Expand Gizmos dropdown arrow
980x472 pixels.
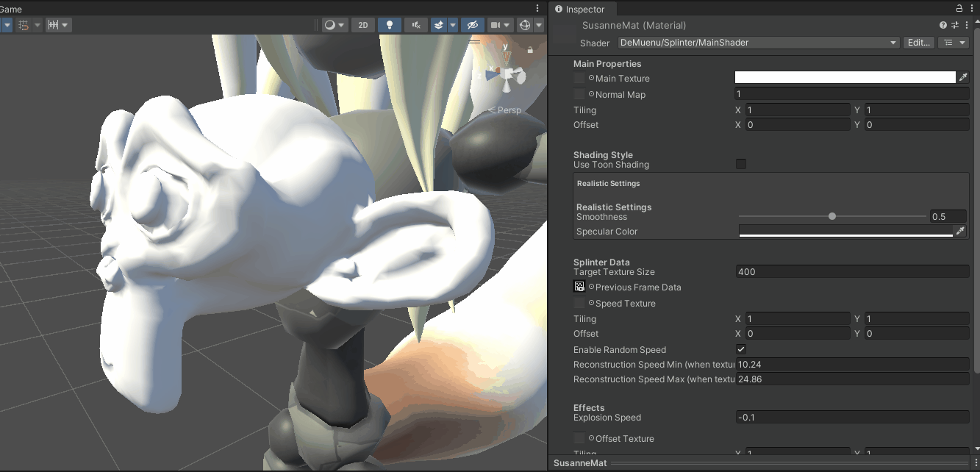pos(539,25)
